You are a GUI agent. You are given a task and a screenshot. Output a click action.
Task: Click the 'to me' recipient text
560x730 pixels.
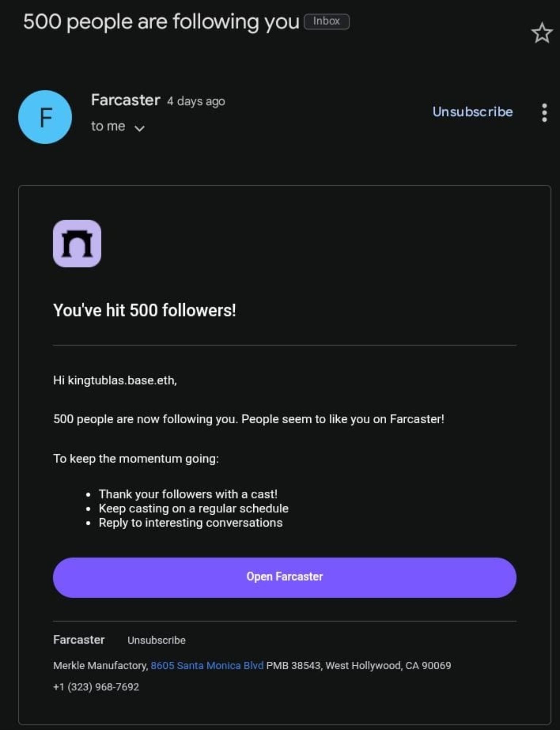[108, 126]
